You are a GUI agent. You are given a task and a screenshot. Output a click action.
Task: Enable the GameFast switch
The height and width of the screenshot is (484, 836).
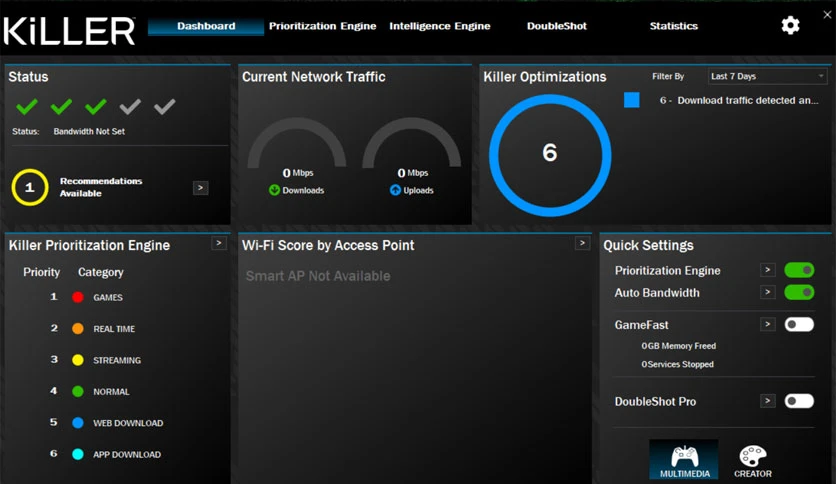[799, 324]
